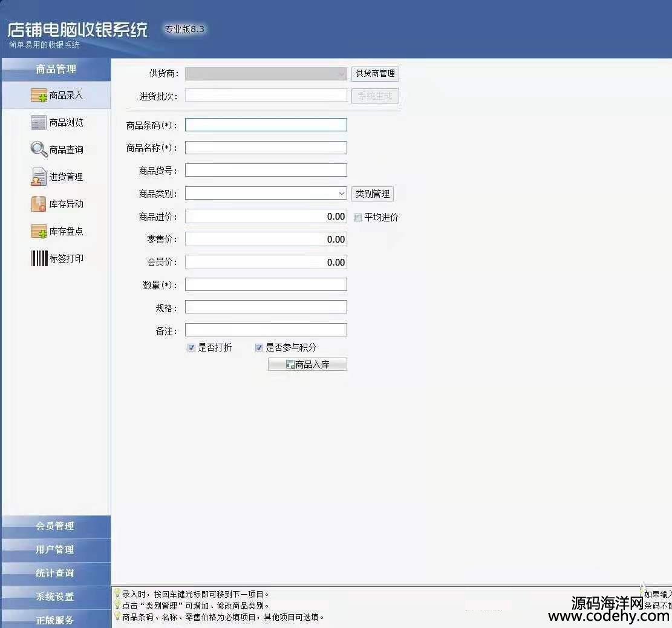This screenshot has width=672, height=628.
Task: Select the 商品查询 magnifier icon
Action: click(x=39, y=149)
